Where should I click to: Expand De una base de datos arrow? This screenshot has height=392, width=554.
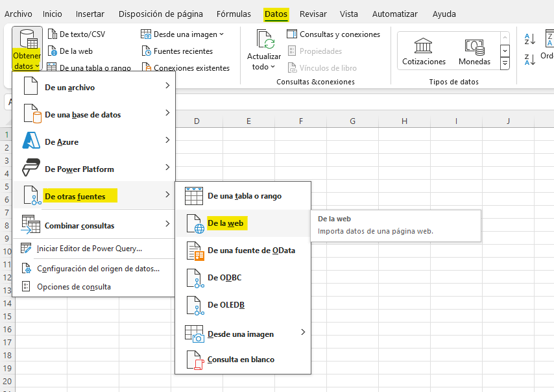coord(167,113)
